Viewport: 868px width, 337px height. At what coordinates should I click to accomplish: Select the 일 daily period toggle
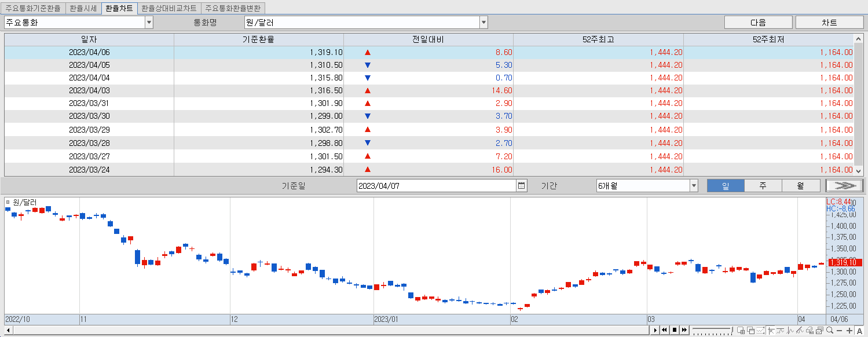click(726, 186)
